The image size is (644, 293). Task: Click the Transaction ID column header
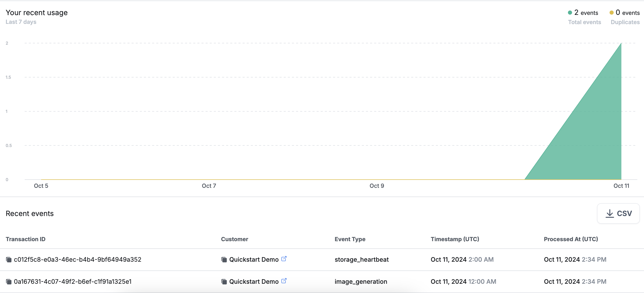tap(25, 239)
